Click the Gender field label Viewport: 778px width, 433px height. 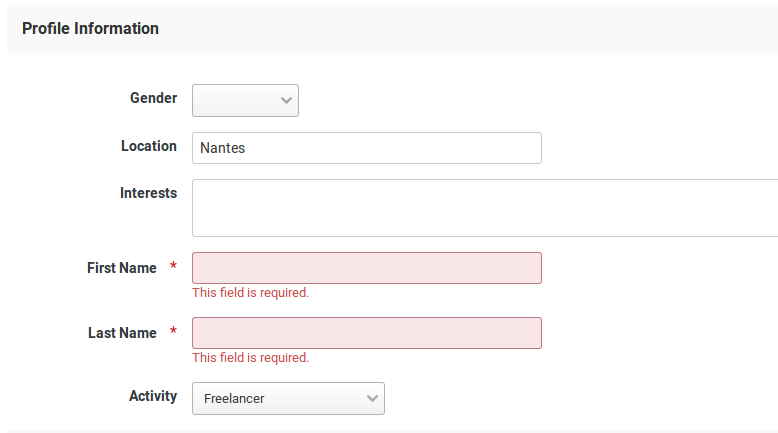[x=153, y=98]
